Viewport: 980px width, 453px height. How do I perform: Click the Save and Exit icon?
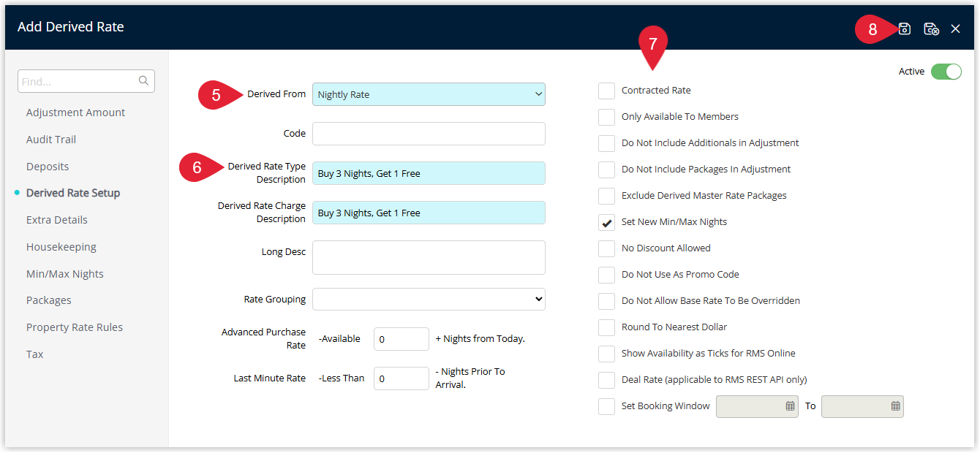(x=931, y=28)
